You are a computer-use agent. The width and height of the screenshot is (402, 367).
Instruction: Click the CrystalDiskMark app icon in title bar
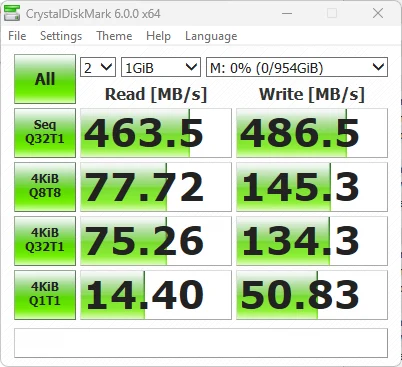[x=12, y=13]
